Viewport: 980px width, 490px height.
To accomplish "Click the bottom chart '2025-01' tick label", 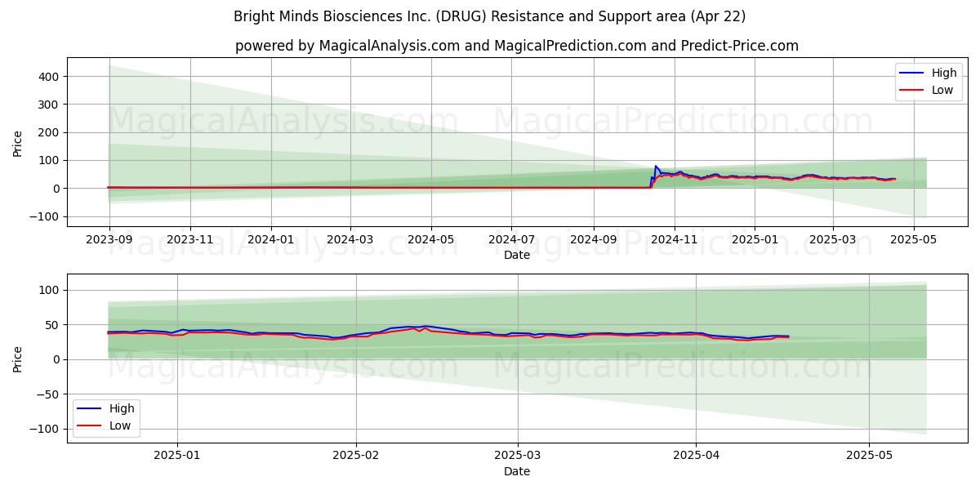I will (177, 455).
